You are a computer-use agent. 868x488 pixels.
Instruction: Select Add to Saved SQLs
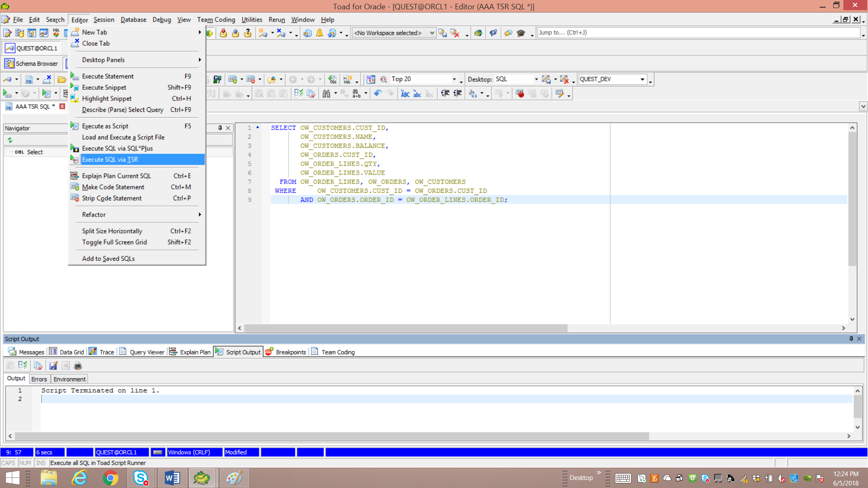pos(137,258)
